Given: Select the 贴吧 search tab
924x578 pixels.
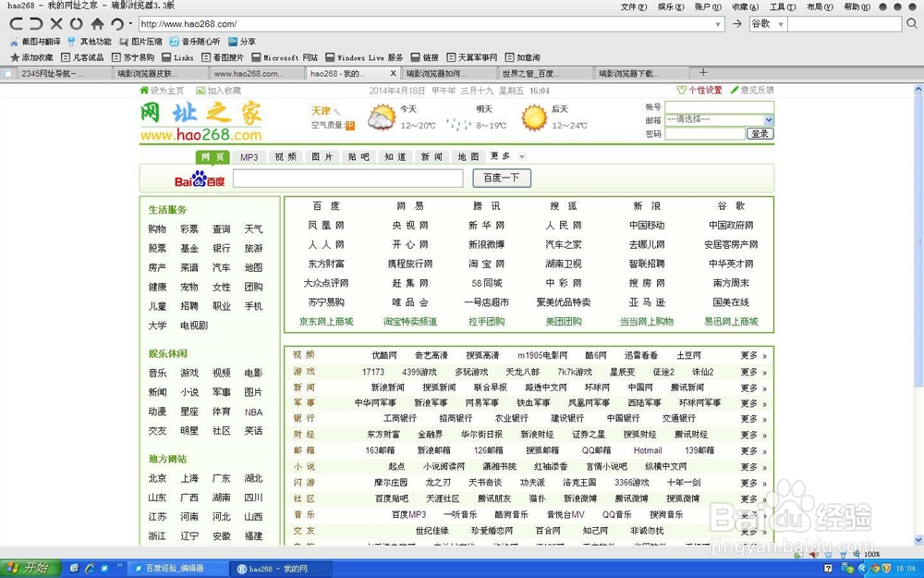Looking at the screenshot, I should (x=359, y=157).
